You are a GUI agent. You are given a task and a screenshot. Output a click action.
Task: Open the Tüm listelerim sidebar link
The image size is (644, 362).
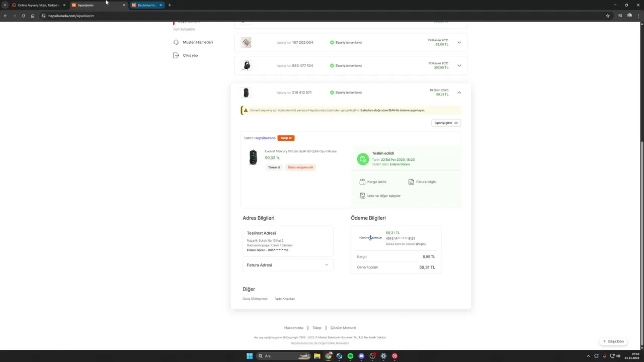click(x=184, y=29)
